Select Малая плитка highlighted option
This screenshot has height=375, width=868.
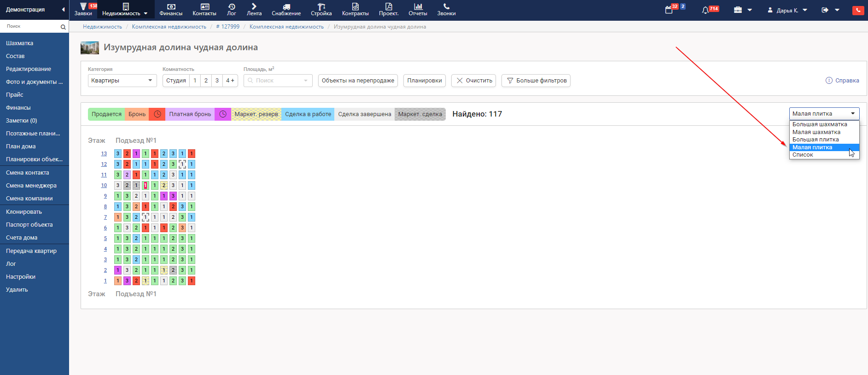pos(824,147)
